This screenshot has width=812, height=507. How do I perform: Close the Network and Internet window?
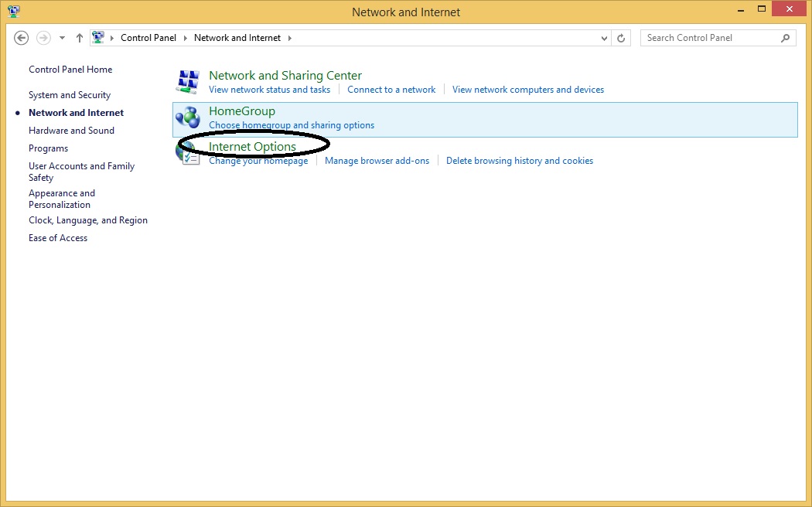[790, 9]
